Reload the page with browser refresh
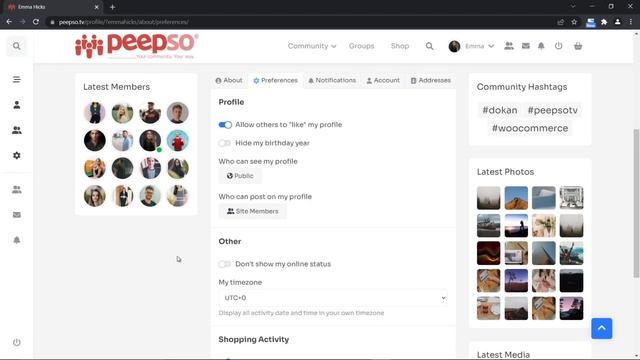The image size is (640, 360). (36, 22)
